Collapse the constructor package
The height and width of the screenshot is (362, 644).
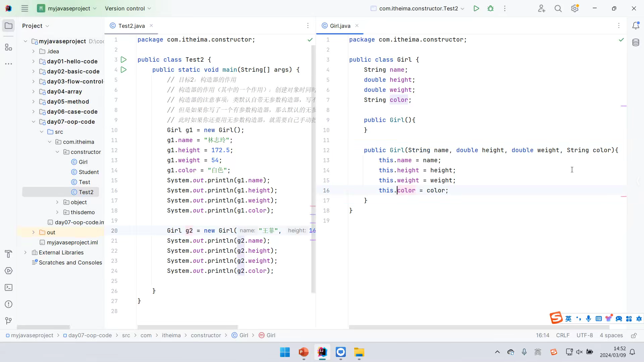pyautogui.click(x=57, y=152)
